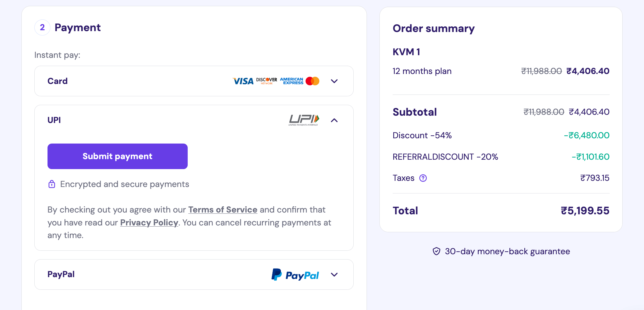Expand the PayPal payment option chevron
Image resolution: width=644 pixels, height=310 pixels.
(334, 275)
